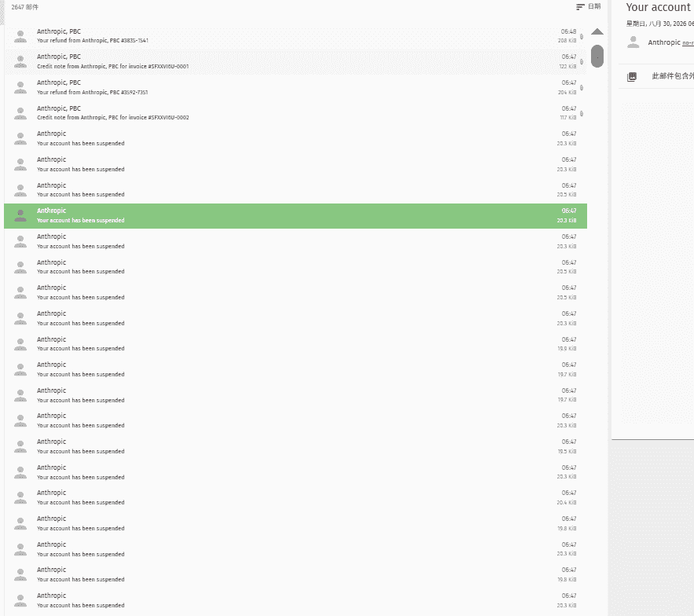
Task: Click the '2647 邮件' message count label
Action: (25, 7)
